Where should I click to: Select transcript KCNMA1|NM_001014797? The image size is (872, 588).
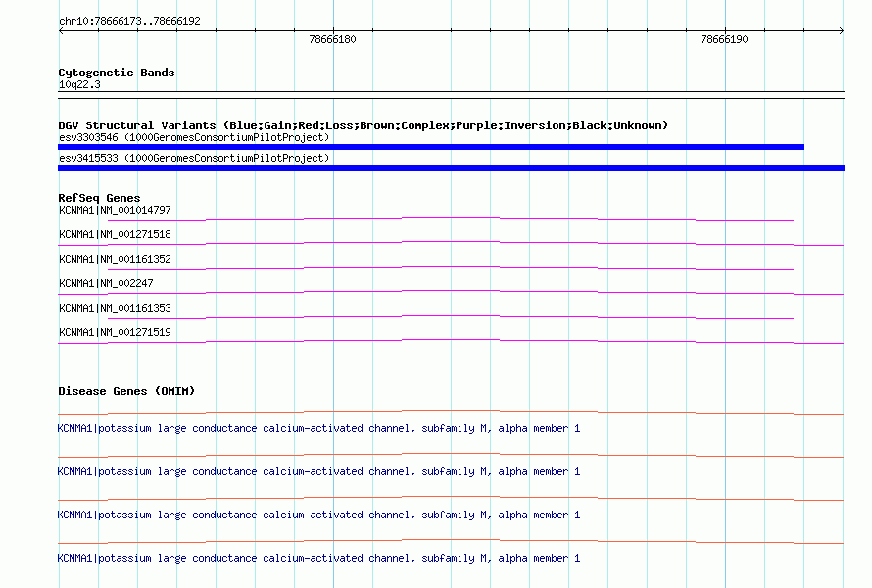115,211
